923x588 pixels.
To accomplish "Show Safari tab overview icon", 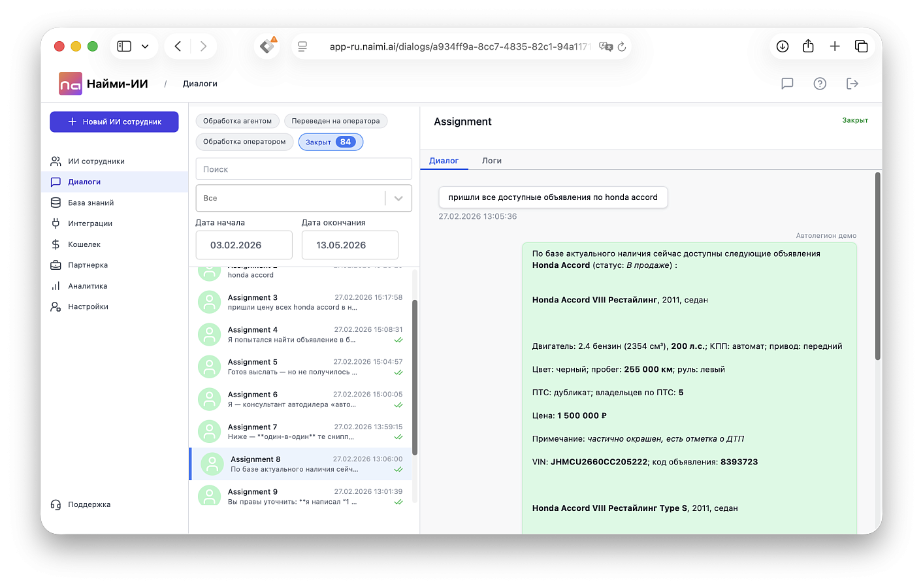I will pos(861,46).
